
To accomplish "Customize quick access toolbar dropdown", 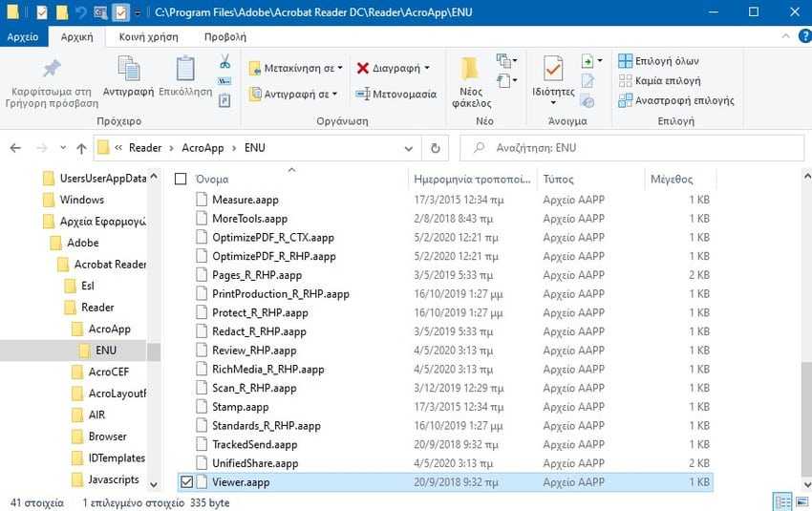I will pyautogui.click(x=138, y=12).
